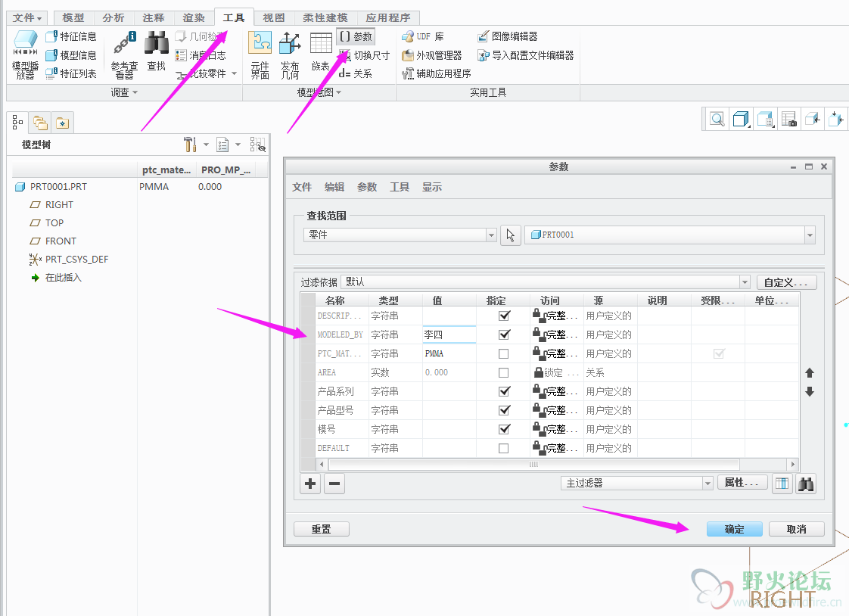Add new parameter with plus button

point(310,484)
